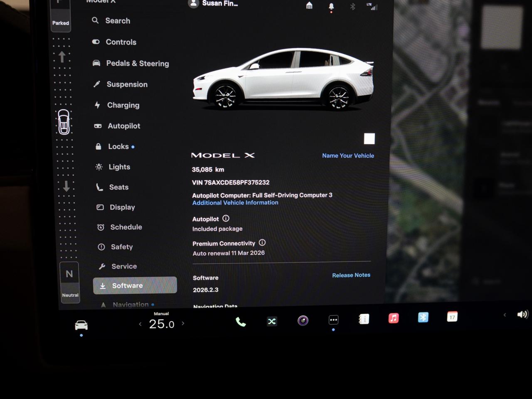Select the Autopilot settings icon
The height and width of the screenshot is (399, 532).
click(97, 126)
